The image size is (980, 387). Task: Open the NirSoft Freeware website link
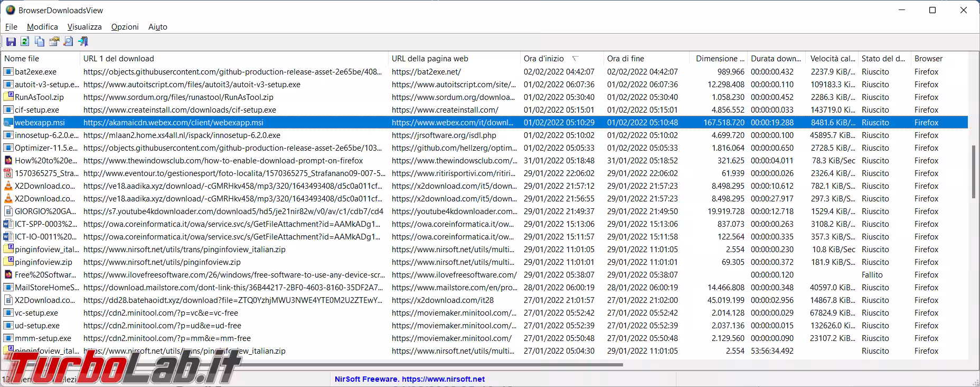click(x=410, y=379)
